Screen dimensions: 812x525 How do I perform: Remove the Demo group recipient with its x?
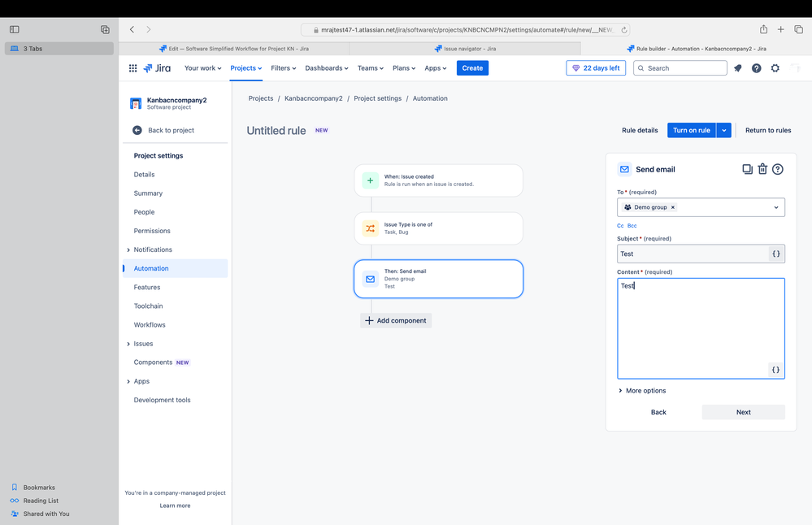[x=673, y=207]
